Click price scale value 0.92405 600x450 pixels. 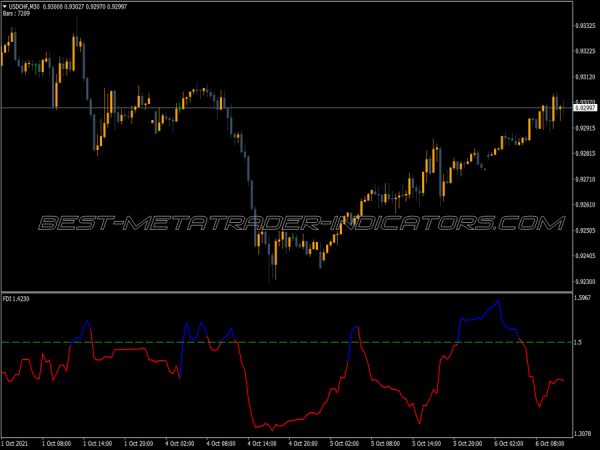(x=585, y=256)
